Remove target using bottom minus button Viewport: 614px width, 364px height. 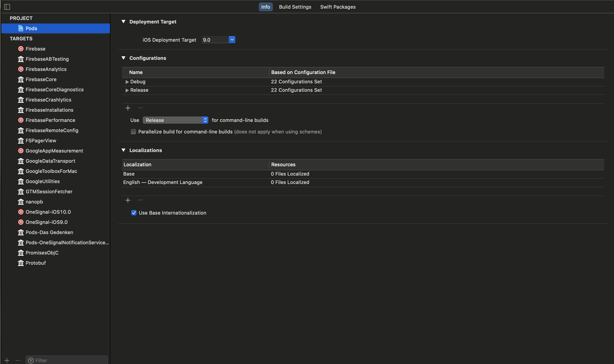(18, 361)
